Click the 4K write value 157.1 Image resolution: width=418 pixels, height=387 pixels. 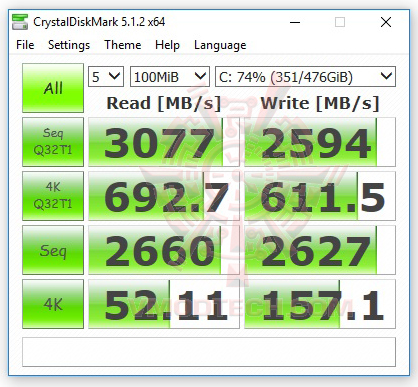(x=320, y=304)
